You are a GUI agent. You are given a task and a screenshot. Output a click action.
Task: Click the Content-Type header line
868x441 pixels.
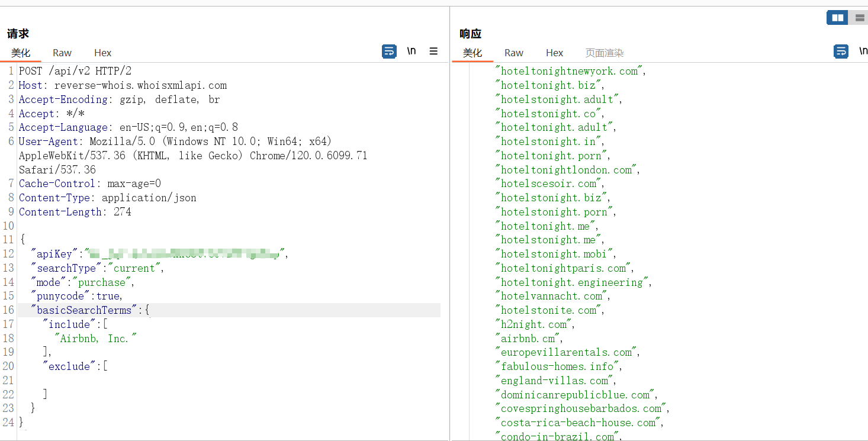tap(108, 198)
